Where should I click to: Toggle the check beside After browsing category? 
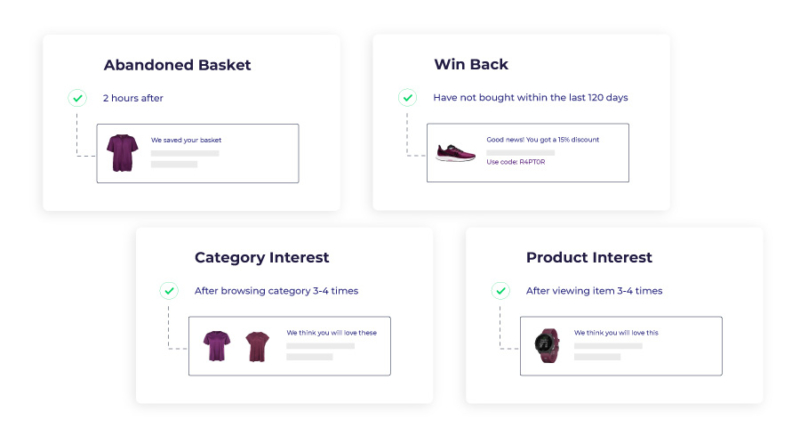pyautogui.click(x=169, y=291)
